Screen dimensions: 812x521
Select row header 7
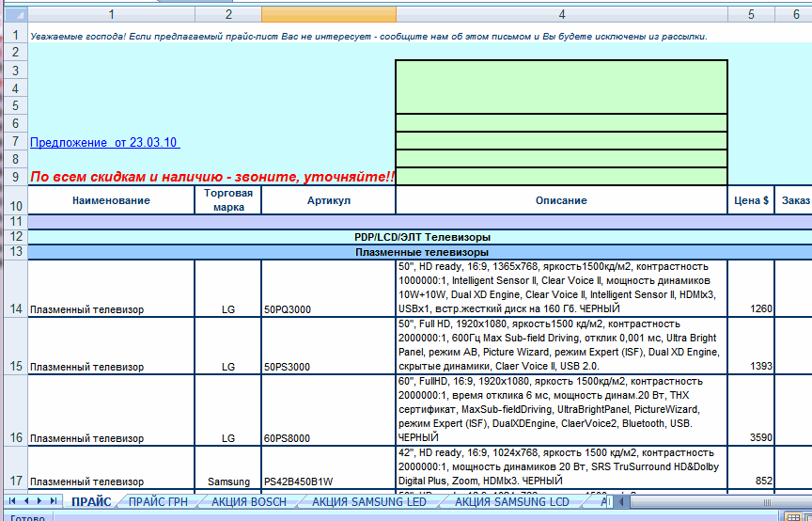16,141
